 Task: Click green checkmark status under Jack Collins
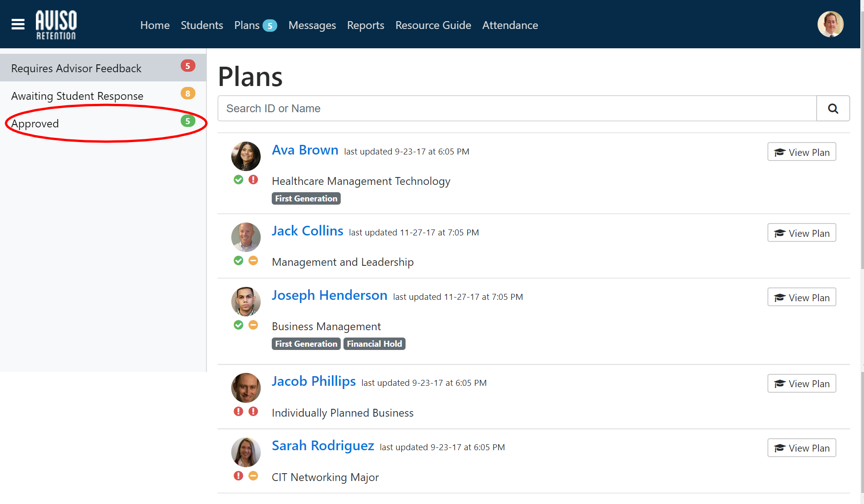pos(238,261)
